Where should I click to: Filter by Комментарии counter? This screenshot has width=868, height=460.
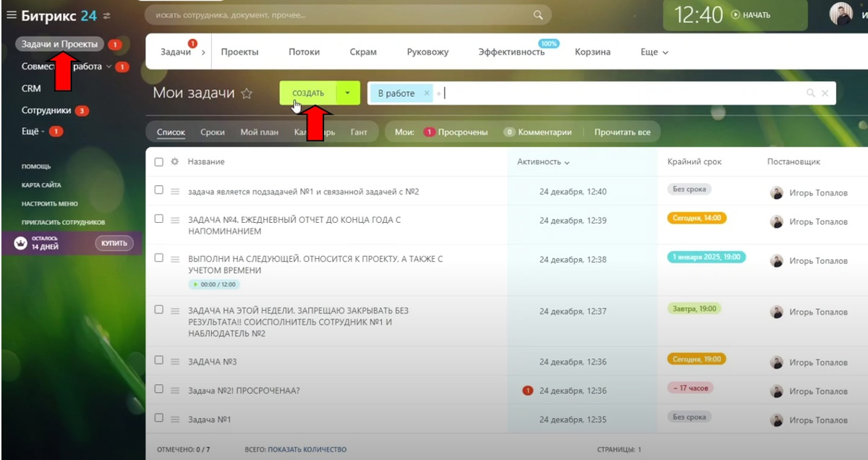pos(537,132)
